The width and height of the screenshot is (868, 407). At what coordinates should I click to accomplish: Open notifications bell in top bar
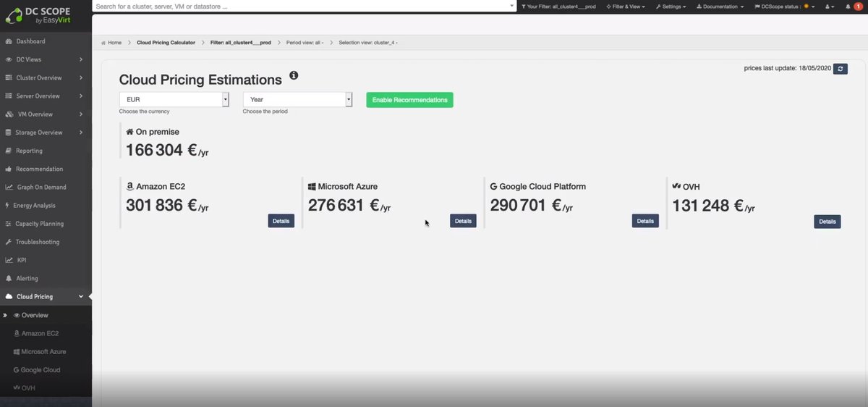coord(848,7)
